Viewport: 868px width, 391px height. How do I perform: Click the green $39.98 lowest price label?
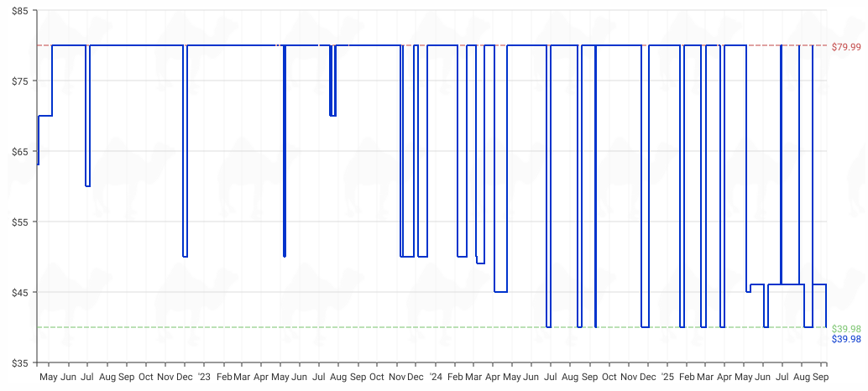pos(846,329)
